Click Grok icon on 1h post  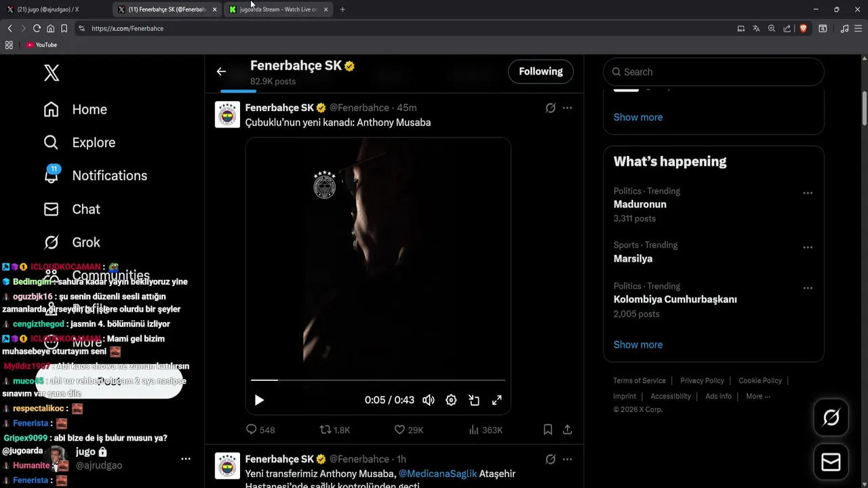(x=551, y=460)
